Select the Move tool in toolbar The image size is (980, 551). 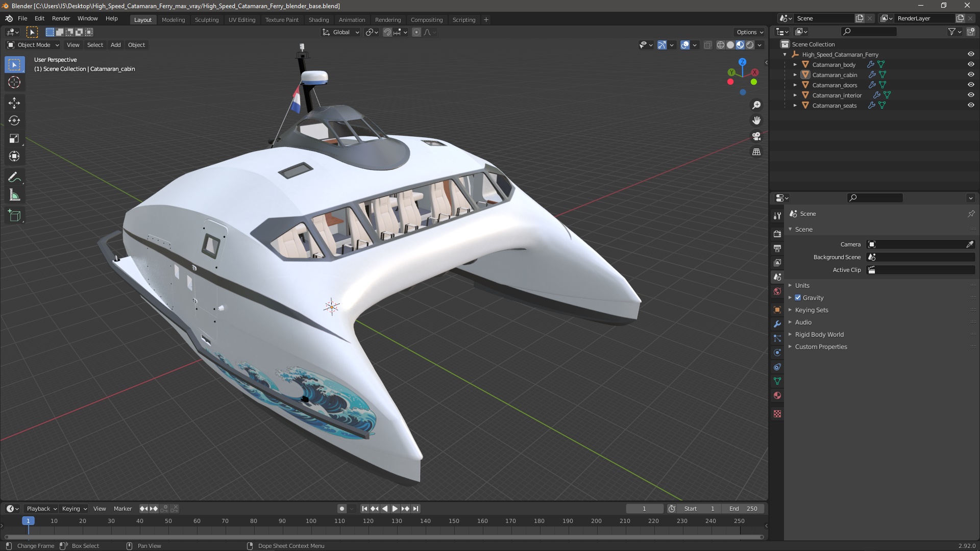click(14, 103)
